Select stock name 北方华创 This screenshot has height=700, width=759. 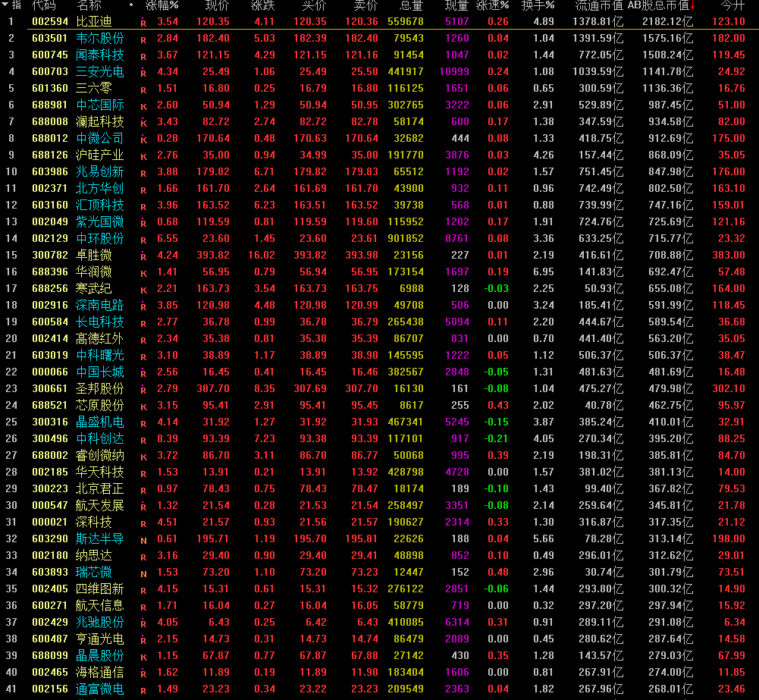[100, 188]
